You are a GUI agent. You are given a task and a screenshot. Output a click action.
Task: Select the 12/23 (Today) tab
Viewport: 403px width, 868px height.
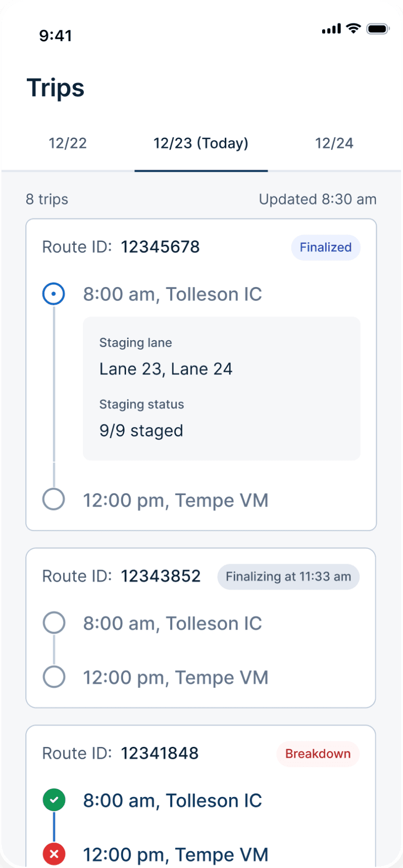coord(201,144)
